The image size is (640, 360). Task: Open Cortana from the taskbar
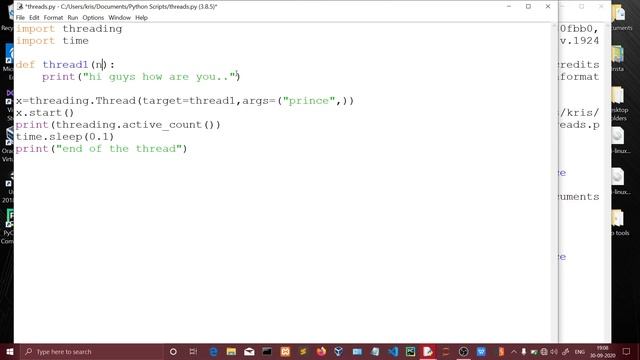click(x=173, y=351)
